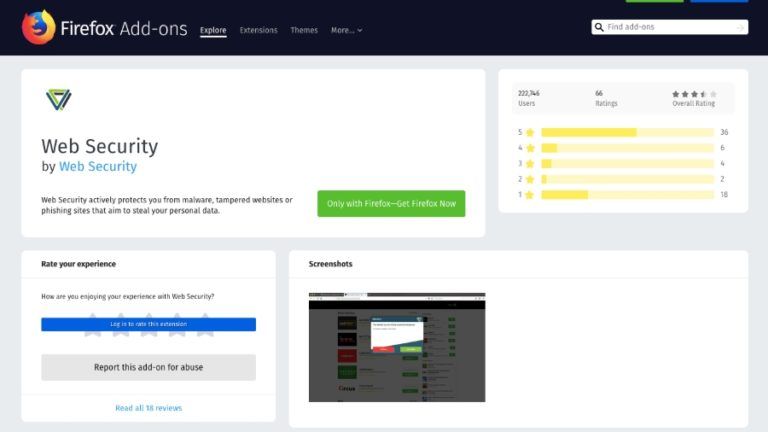The width and height of the screenshot is (768, 432).
Task: Click the Firefox logo icon
Action: click(x=39, y=27)
